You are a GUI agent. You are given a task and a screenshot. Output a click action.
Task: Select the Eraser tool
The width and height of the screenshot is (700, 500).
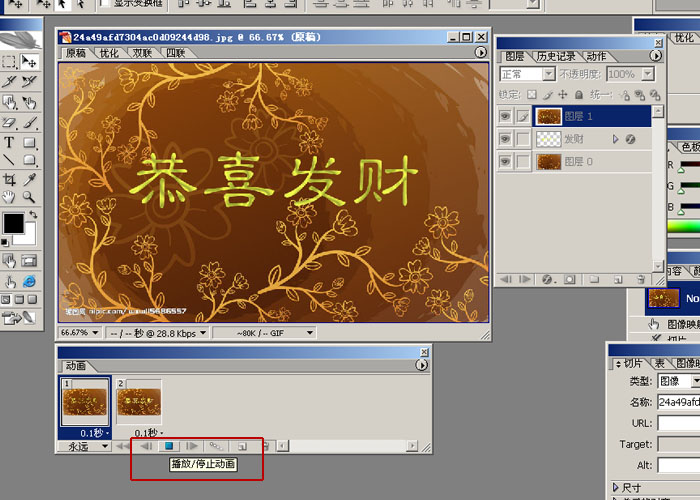[x=9, y=122]
